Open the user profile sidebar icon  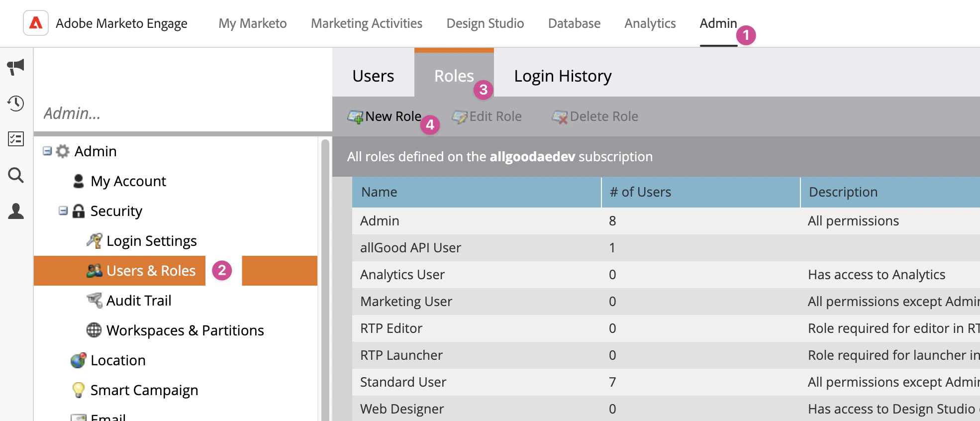point(16,211)
